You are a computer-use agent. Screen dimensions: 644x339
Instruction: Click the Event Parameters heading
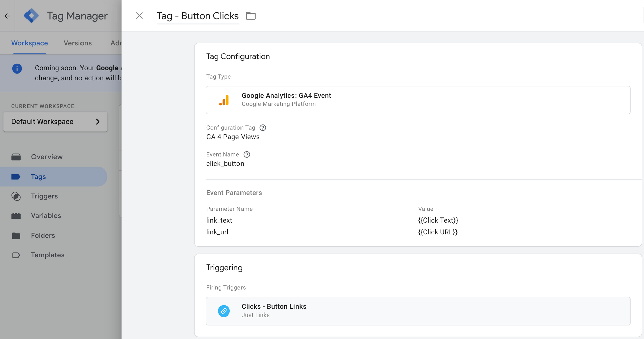click(234, 193)
